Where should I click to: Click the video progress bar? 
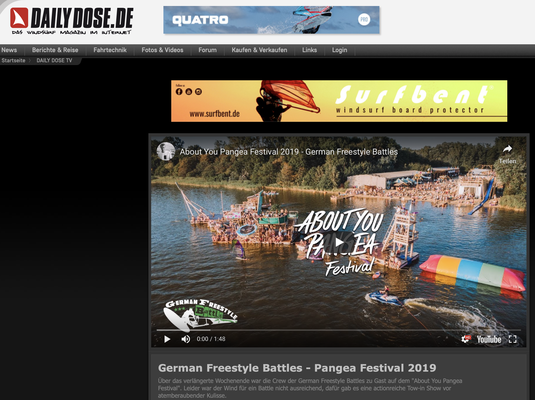click(x=338, y=330)
